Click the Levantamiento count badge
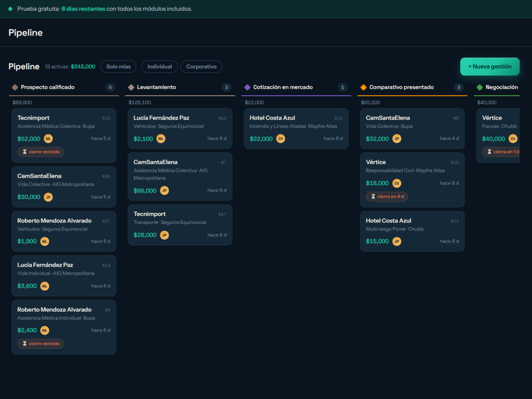Image resolution: width=532 pixels, height=399 pixels. pos(226,87)
